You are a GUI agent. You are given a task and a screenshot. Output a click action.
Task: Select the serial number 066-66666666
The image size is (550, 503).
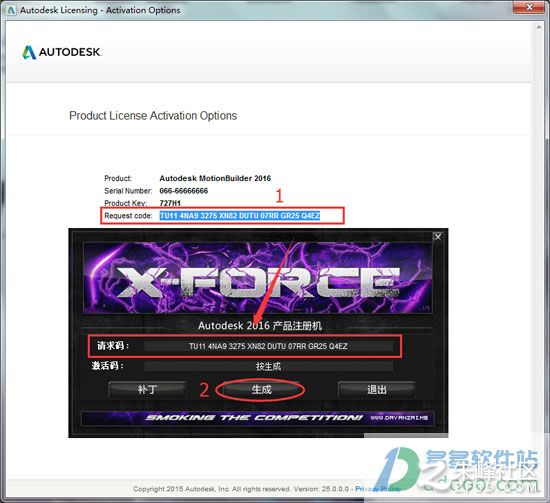coord(183,191)
